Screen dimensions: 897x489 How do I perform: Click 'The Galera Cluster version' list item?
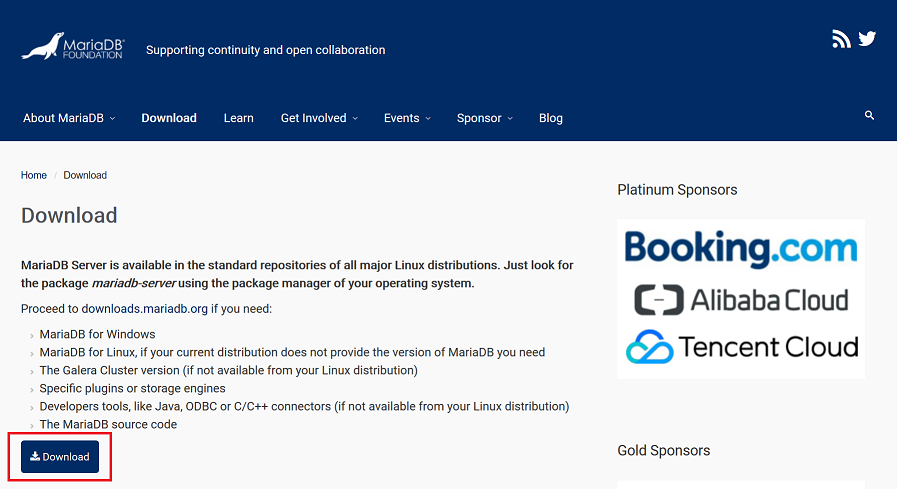(228, 370)
